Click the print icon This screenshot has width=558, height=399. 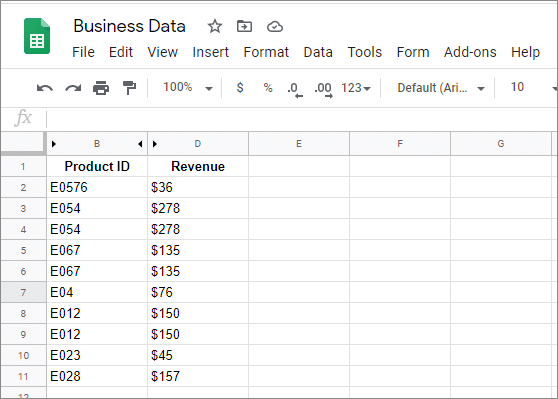pos(101,88)
